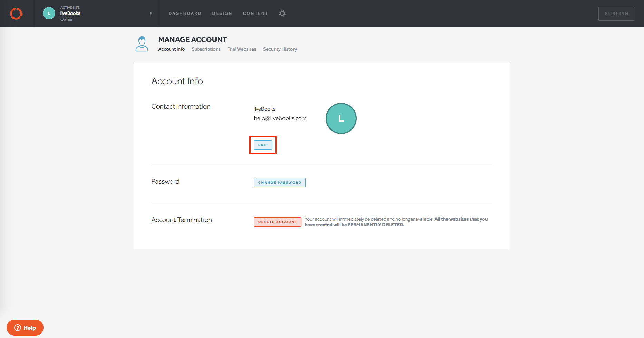The width and height of the screenshot is (644, 338).
Task: Click the Manage Account user icon
Action: point(142,44)
